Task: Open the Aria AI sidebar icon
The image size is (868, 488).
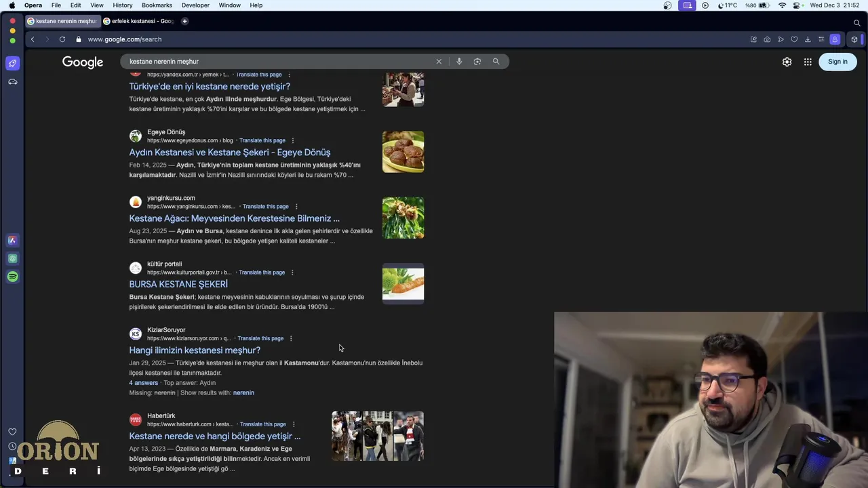Action: [12, 240]
